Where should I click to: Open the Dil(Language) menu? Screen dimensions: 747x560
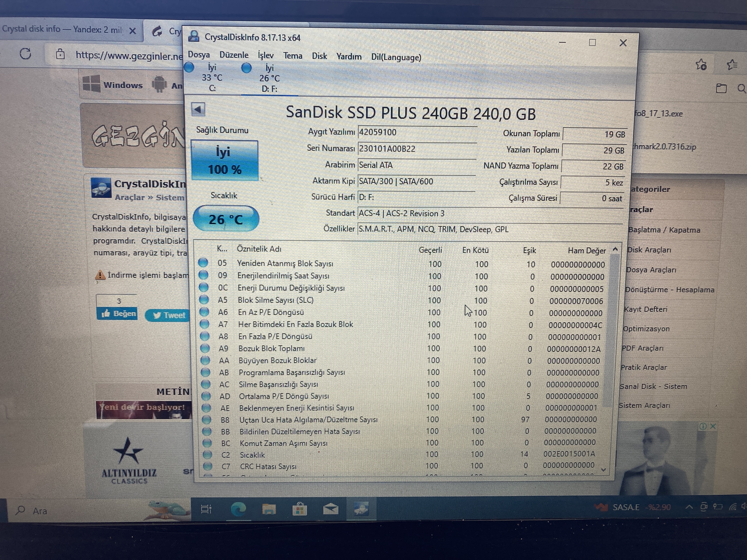click(396, 57)
